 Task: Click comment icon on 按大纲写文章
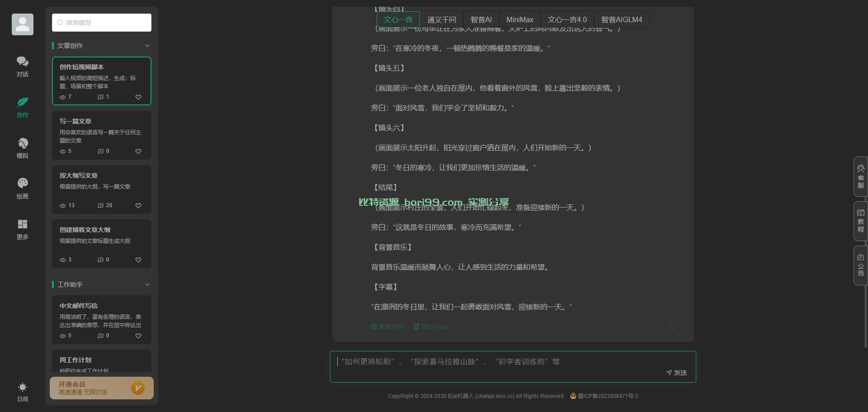coord(101,206)
